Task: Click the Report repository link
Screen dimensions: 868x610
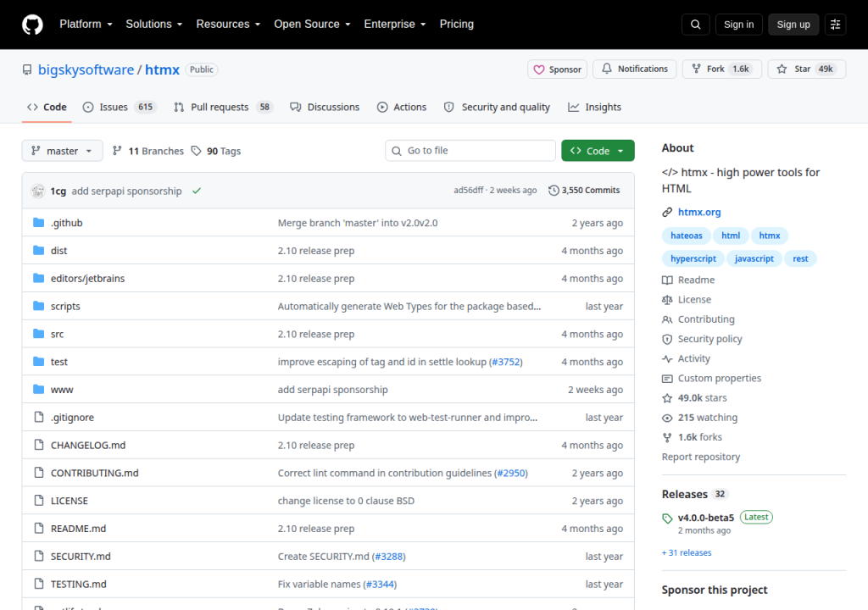Action: (701, 457)
